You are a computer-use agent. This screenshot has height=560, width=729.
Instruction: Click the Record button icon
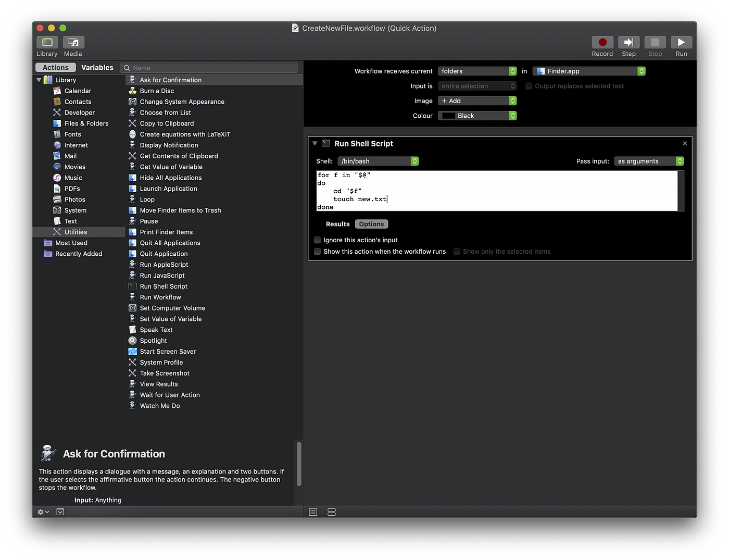pyautogui.click(x=602, y=42)
